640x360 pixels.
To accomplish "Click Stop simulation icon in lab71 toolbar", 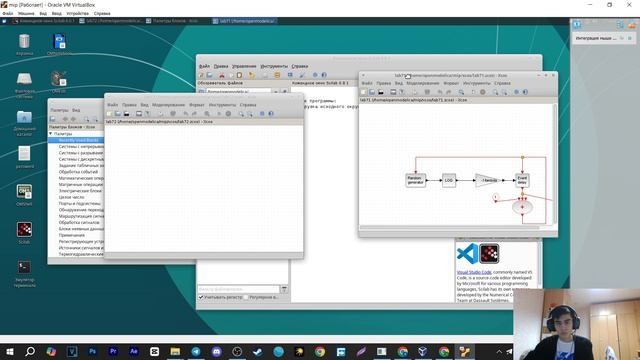I will pos(483,92).
